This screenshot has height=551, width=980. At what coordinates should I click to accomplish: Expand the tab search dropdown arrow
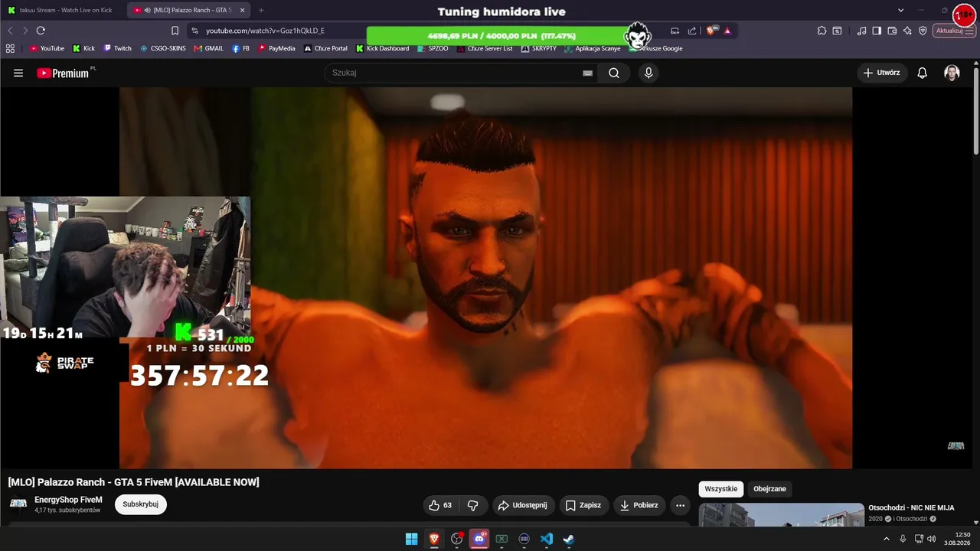[x=901, y=10]
